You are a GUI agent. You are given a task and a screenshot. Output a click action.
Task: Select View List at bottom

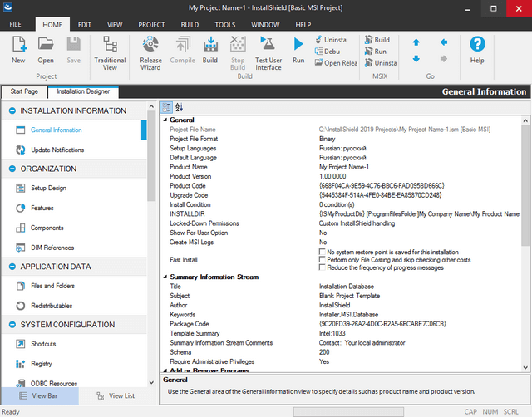click(116, 396)
